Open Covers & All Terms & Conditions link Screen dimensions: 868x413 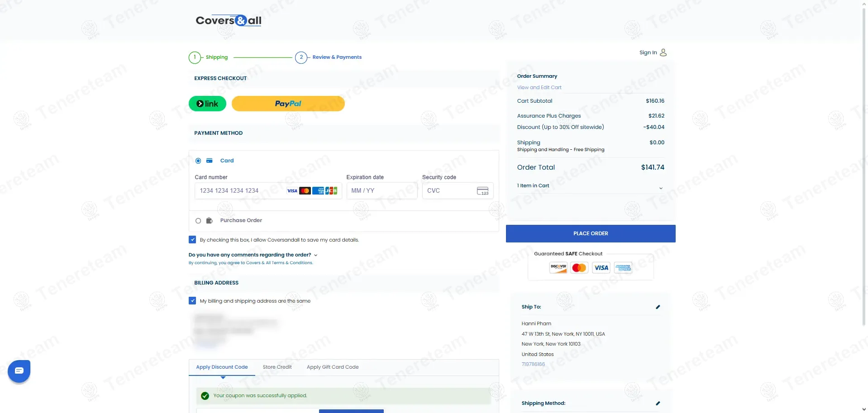pos(279,263)
